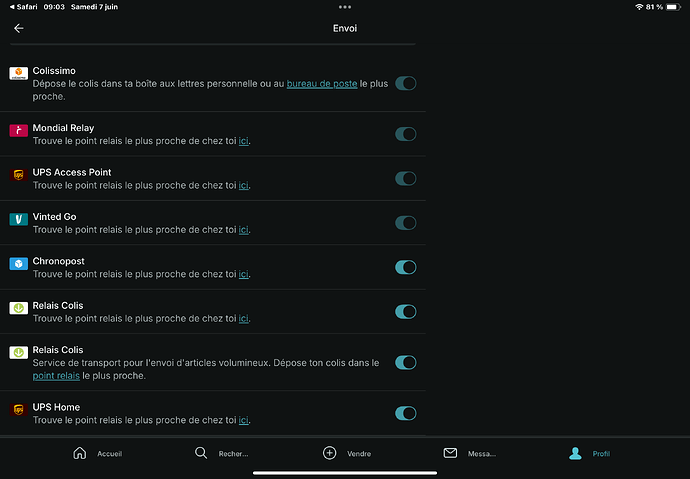Tap the Chronopost logo icon
690x479 pixels.
click(x=18, y=263)
